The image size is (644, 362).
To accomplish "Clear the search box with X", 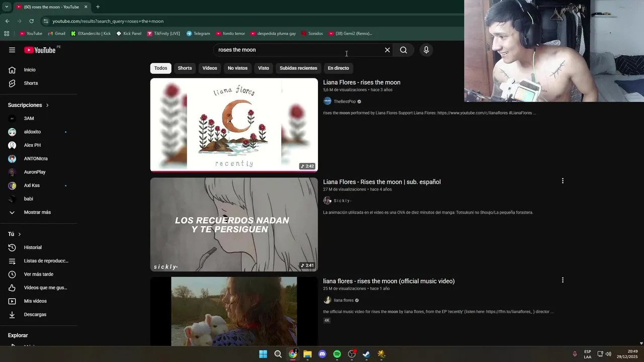I will click(387, 50).
